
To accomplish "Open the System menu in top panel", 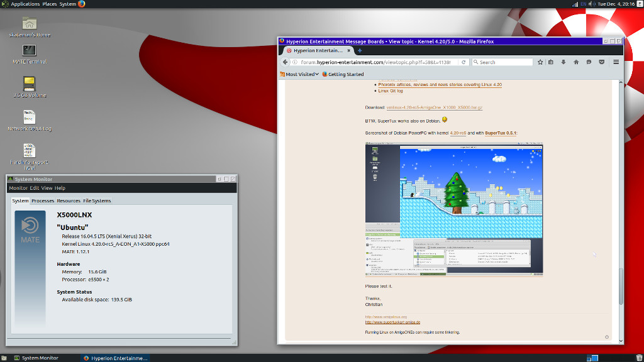I will tap(67, 4).
